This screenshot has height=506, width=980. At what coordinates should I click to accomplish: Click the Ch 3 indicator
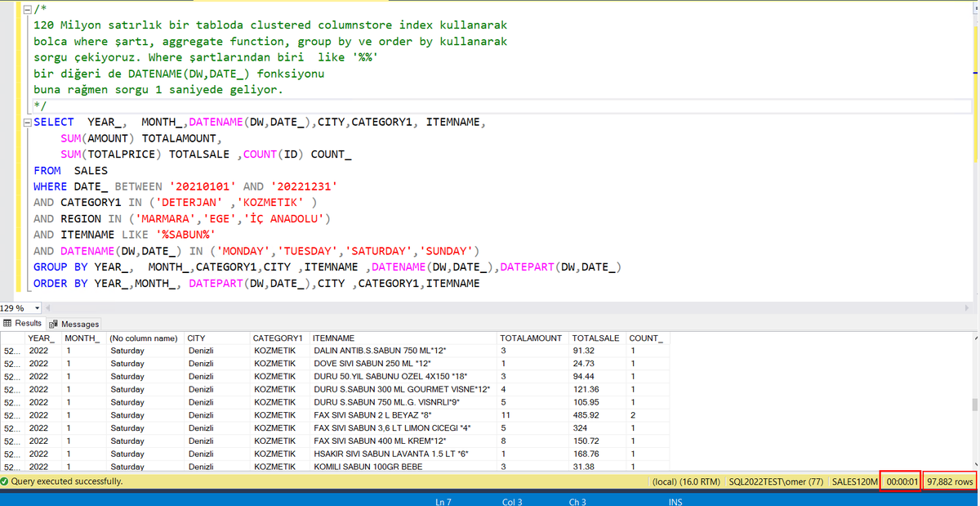[577, 501]
